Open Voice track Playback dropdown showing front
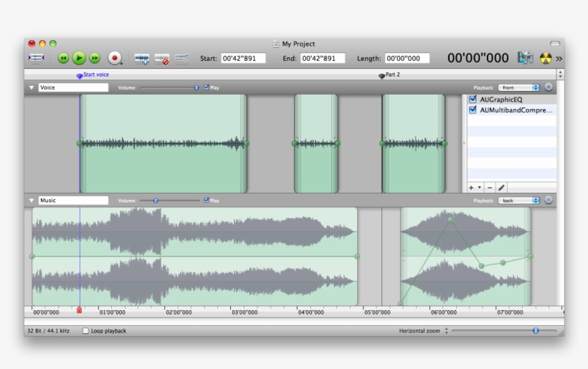Viewport: 588px width, 369px height. [519, 87]
